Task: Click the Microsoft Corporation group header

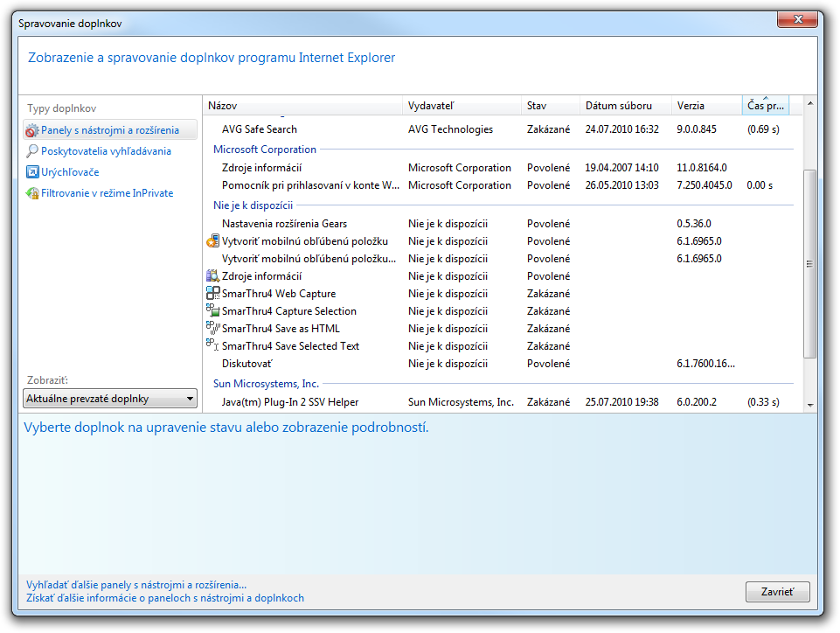Action: coord(265,150)
